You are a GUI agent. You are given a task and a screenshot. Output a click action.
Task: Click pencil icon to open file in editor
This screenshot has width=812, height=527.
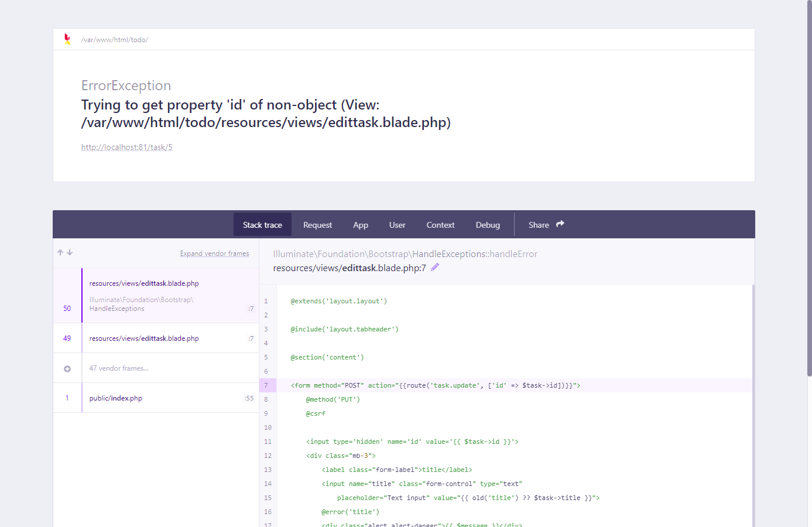click(x=435, y=268)
